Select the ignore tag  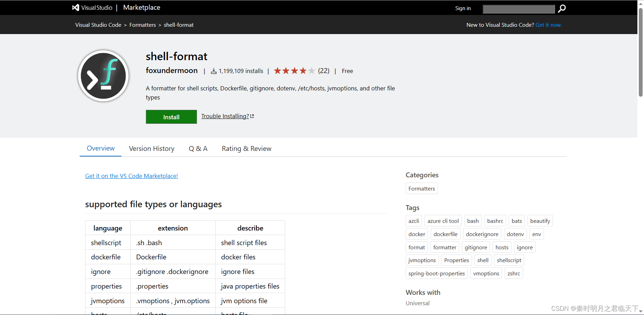click(525, 247)
